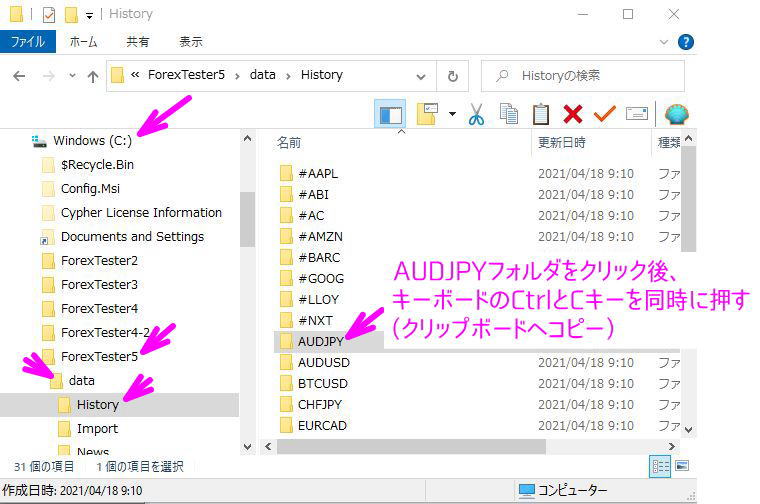Open the 共有 ribbon tab
This screenshot has height=504, width=760.
(138, 42)
